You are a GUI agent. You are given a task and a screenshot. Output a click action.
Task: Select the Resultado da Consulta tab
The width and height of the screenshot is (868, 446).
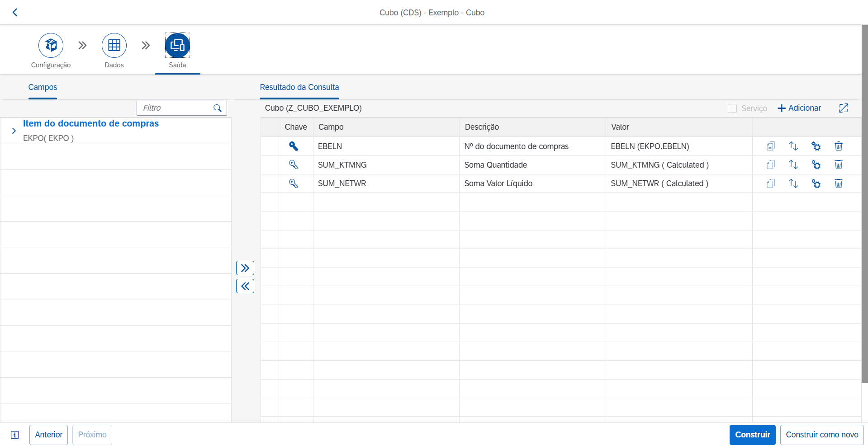(299, 87)
